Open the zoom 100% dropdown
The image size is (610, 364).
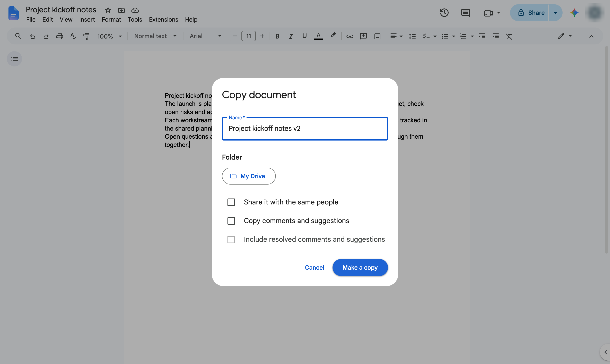tap(110, 36)
